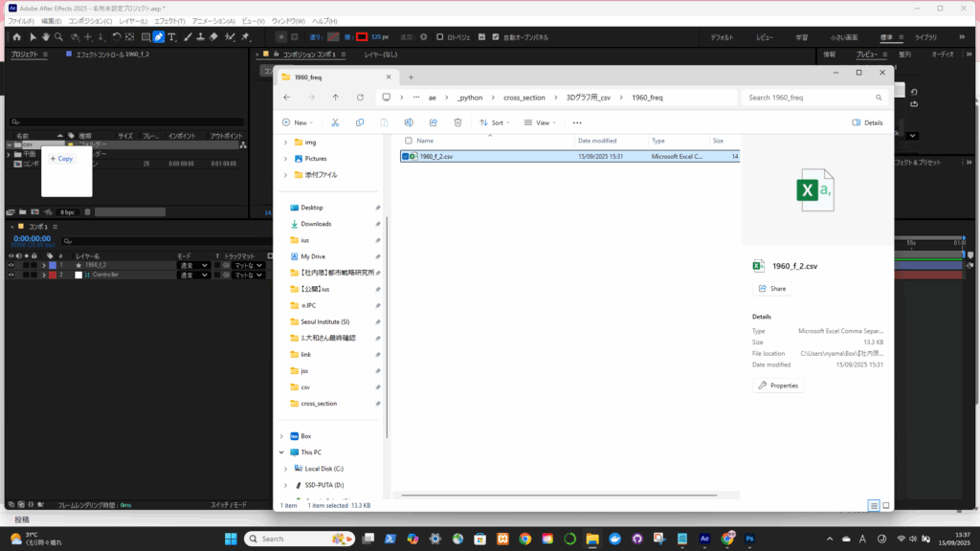Toggle visibility of the Controller layer
This screenshot has width=980, height=551.
pyautogui.click(x=11, y=275)
